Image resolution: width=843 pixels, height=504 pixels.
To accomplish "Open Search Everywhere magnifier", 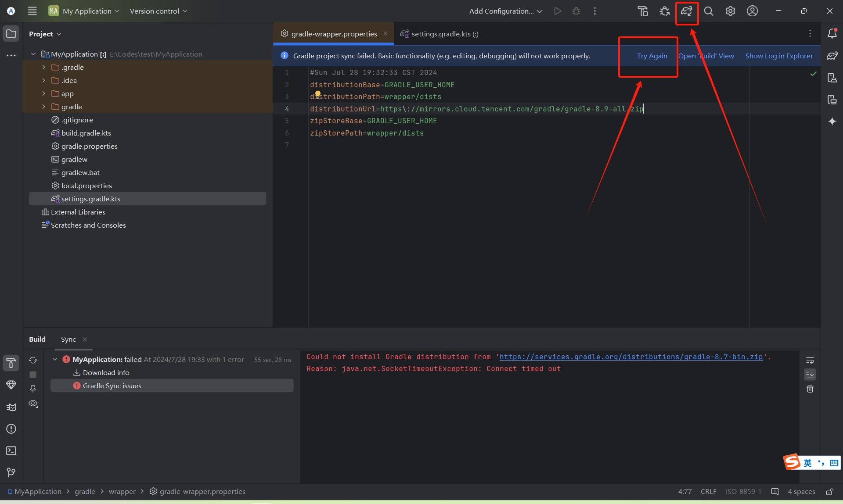I will click(x=709, y=11).
